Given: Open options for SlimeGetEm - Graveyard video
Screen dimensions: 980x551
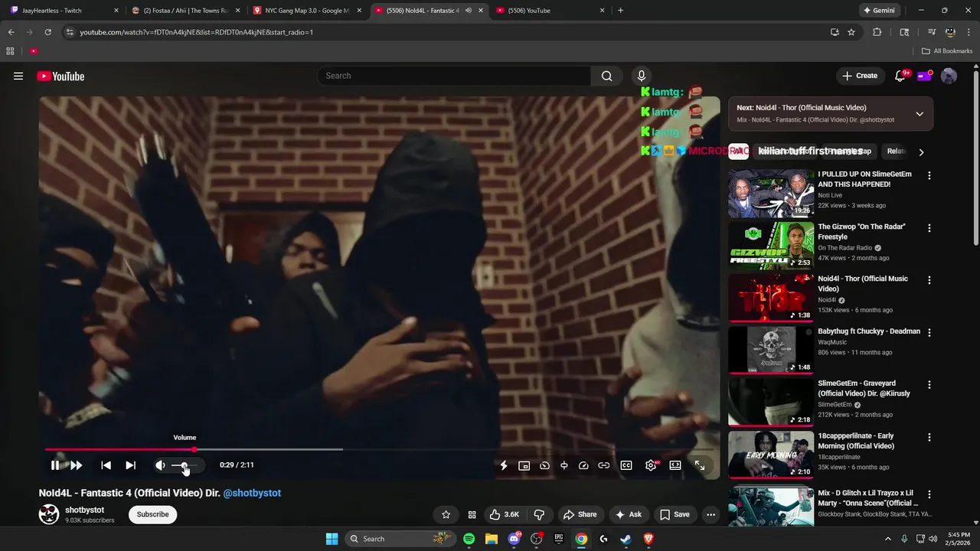Looking at the screenshot, I should point(929,385).
